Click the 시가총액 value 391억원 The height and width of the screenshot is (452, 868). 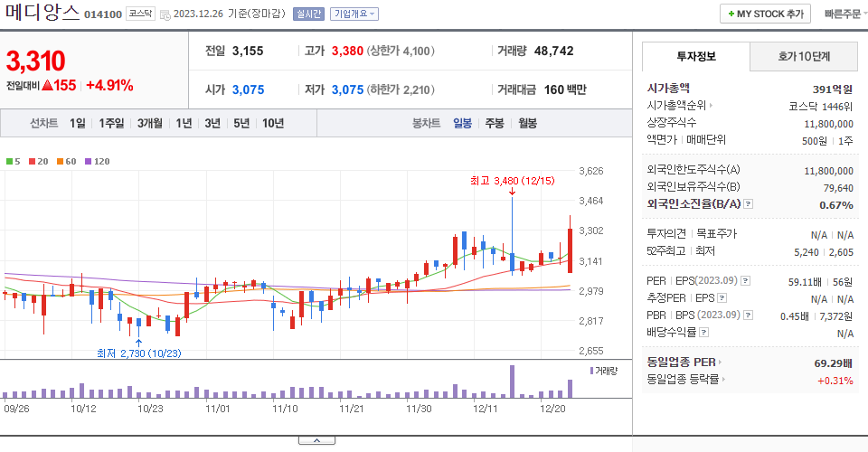point(833,89)
